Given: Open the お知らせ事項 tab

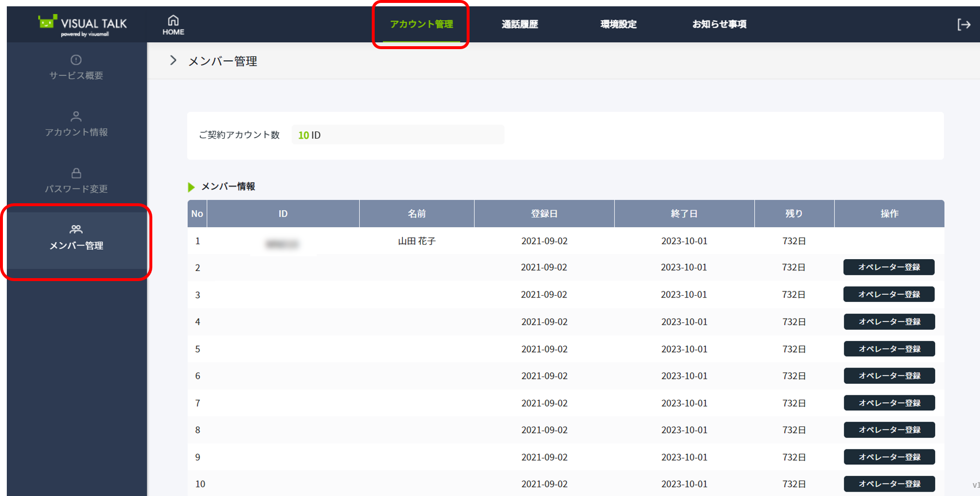Looking at the screenshot, I should click(719, 24).
